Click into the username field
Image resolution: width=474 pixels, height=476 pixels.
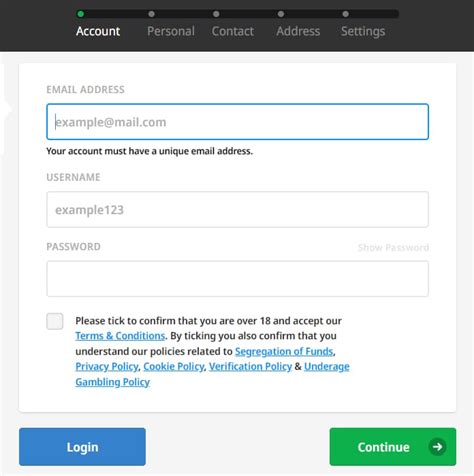(237, 209)
